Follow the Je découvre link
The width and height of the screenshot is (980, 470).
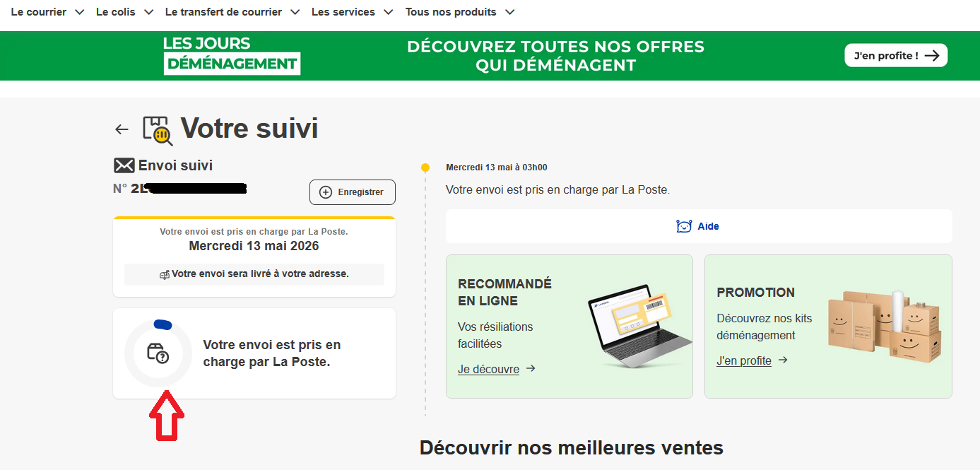[488, 369]
